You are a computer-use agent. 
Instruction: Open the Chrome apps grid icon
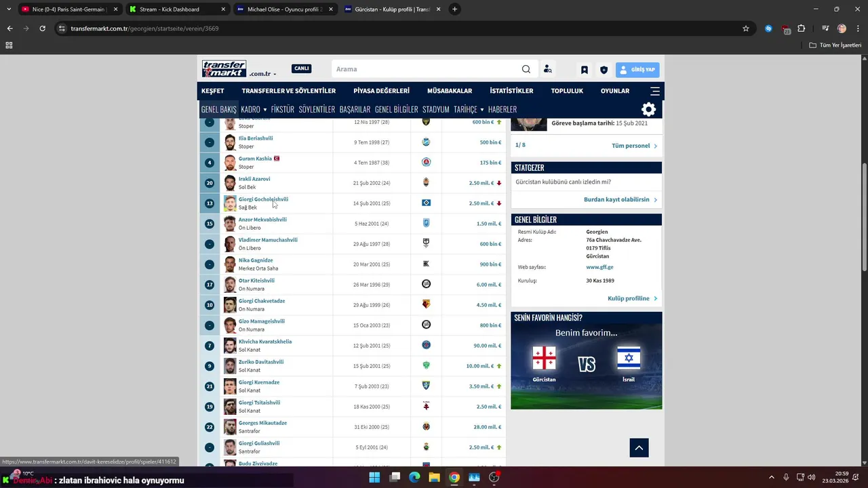(x=9, y=45)
